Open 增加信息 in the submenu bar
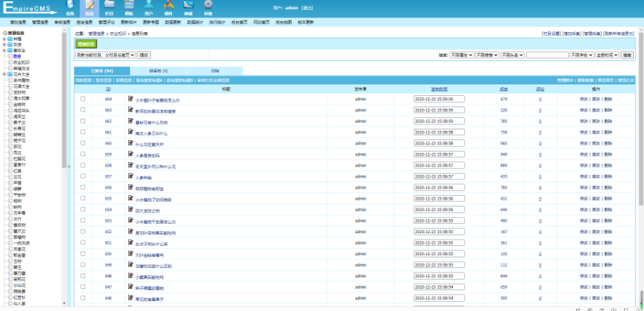Image resolution: width=644 pixels, height=311 pixels. click(x=18, y=21)
